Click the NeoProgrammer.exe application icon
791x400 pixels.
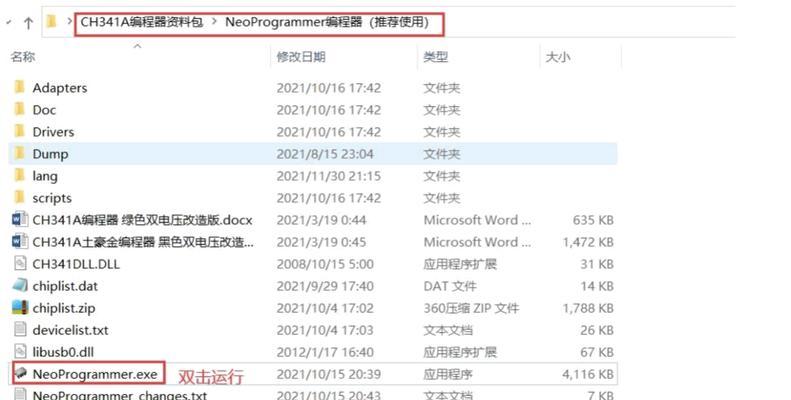click(20, 374)
